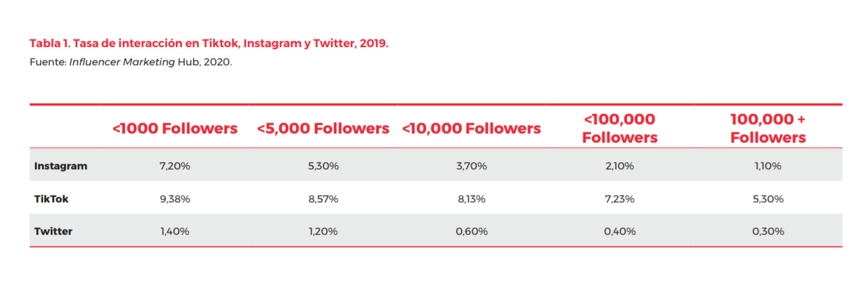Click the 0,60% Twitter value
This screenshot has height=281, width=868.
(x=472, y=231)
